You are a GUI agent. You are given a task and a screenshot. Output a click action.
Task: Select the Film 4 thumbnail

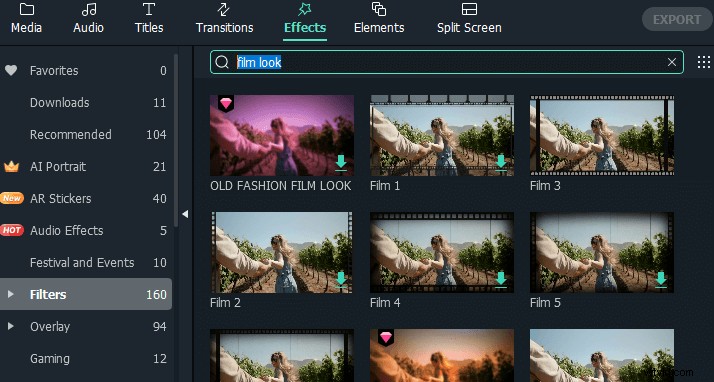(x=442, y=252)
